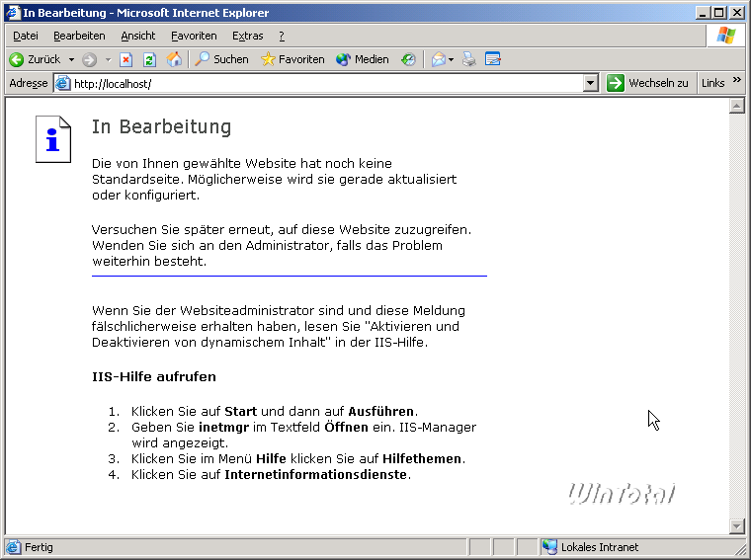Click the bold word Ausführen
Viewport: 751px width, 560px height.
(380, 412)
